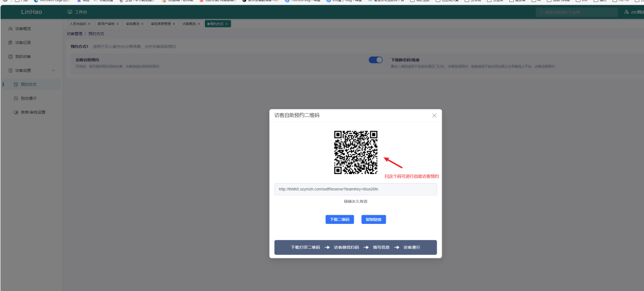Select 到访通行 icon in sidebar
This screenshot has height=291, width=644.
tap(16, 98)
